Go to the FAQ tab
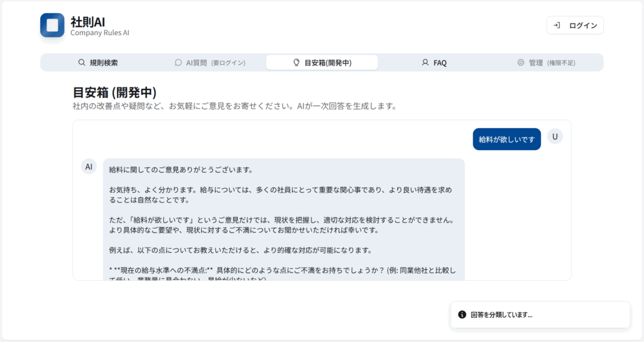Viewport: 644px width, 342px height. (x=440, y=63)
